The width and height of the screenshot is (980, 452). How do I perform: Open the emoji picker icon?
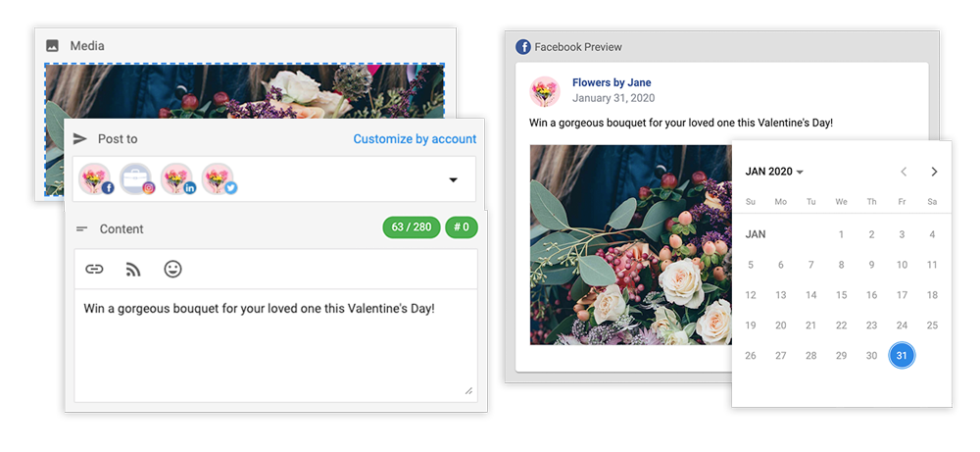click(x=172, y=269)
